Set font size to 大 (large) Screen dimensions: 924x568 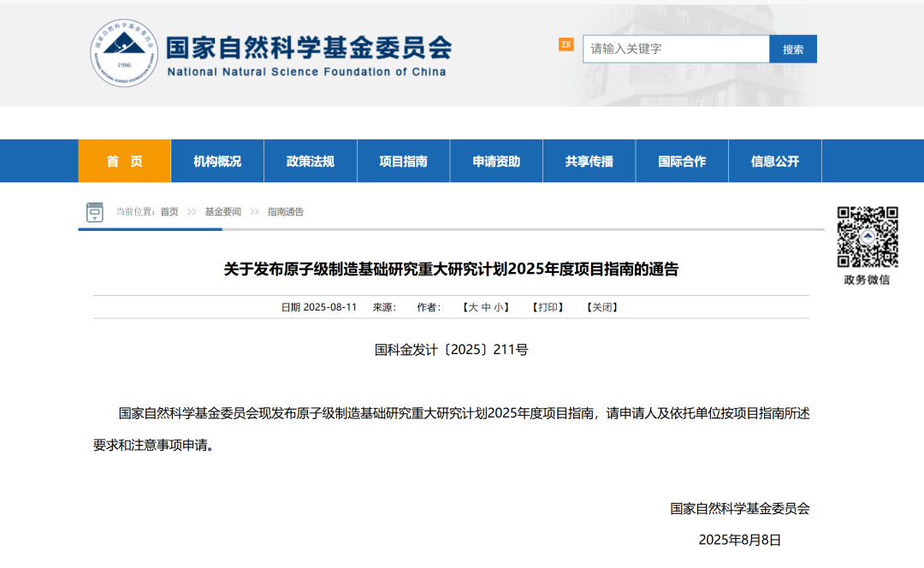[x=473, y=308]
